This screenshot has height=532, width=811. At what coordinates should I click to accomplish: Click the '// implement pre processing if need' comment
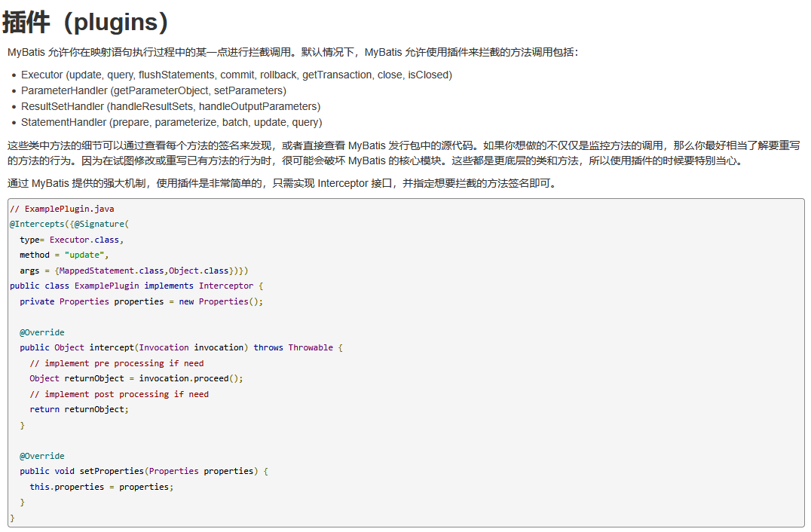[116, 363]
